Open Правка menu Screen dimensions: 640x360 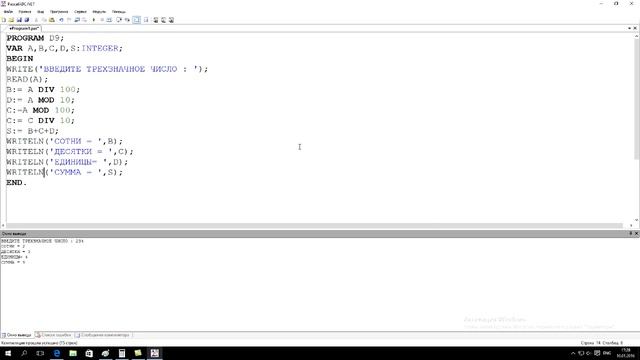pos(24,12)
